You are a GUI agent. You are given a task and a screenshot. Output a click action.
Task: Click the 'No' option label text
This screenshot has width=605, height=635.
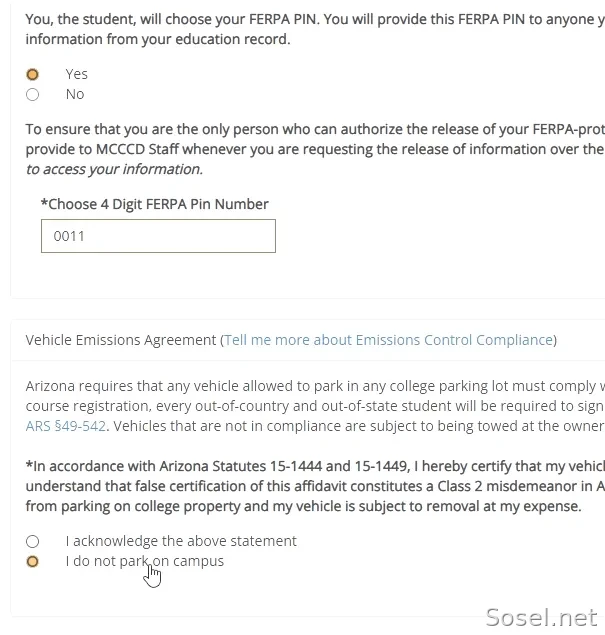(x=75, y=94)
